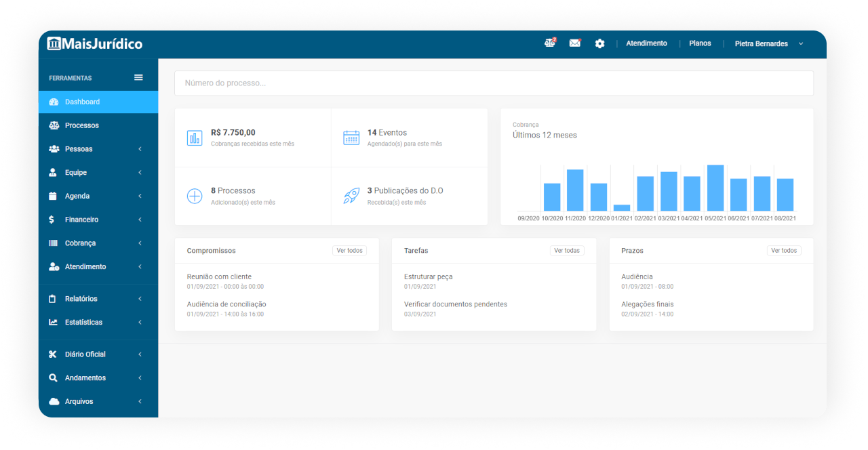The width and height of the screenshot is (868, 450).
Task: Select Processos in the sidebar
Action: [x=81, y=125]
